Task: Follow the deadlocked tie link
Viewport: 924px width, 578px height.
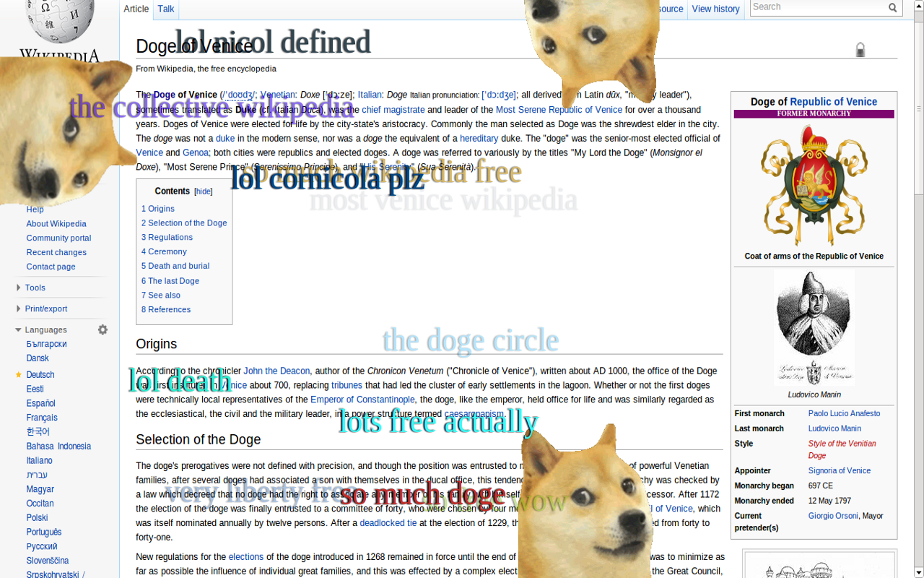Action: click(x=388, y=523)
